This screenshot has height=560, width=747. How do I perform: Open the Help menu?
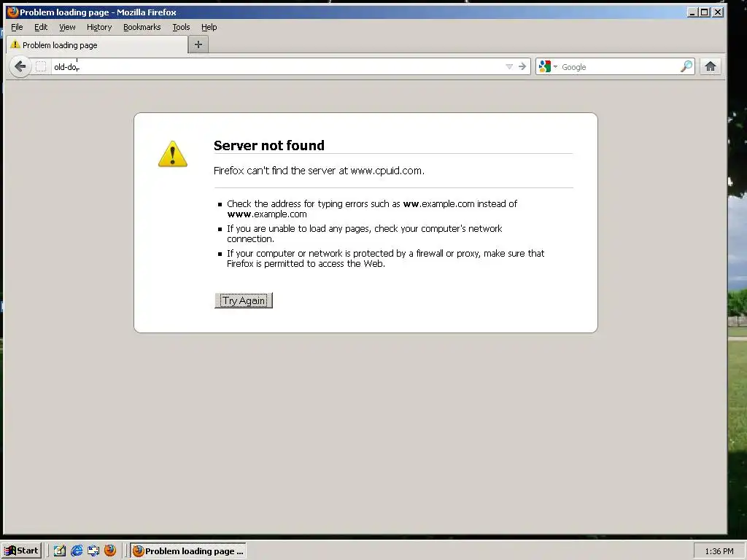[x=209, y=27]
